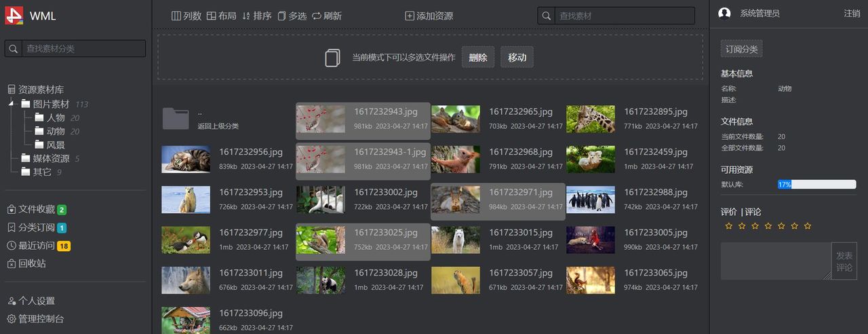The image size is (868, 334).
Task: Change the 布局 layout
Action: [x=221, y=16]
